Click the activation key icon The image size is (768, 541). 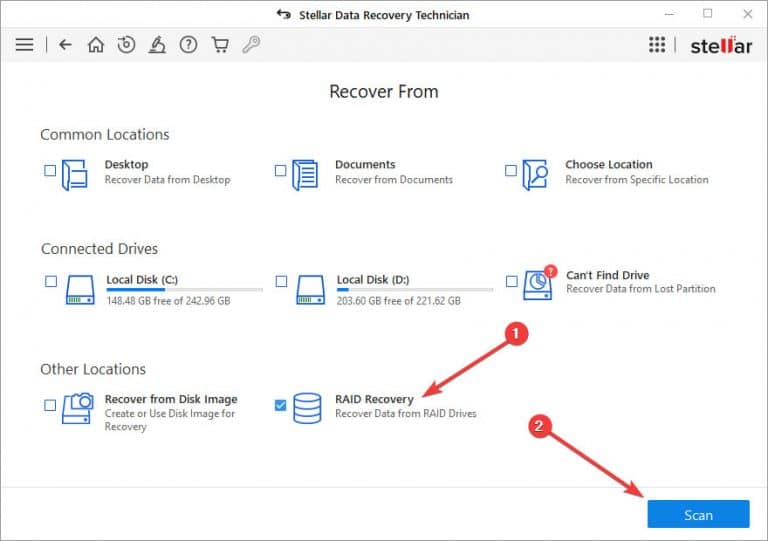coord(251,45)
